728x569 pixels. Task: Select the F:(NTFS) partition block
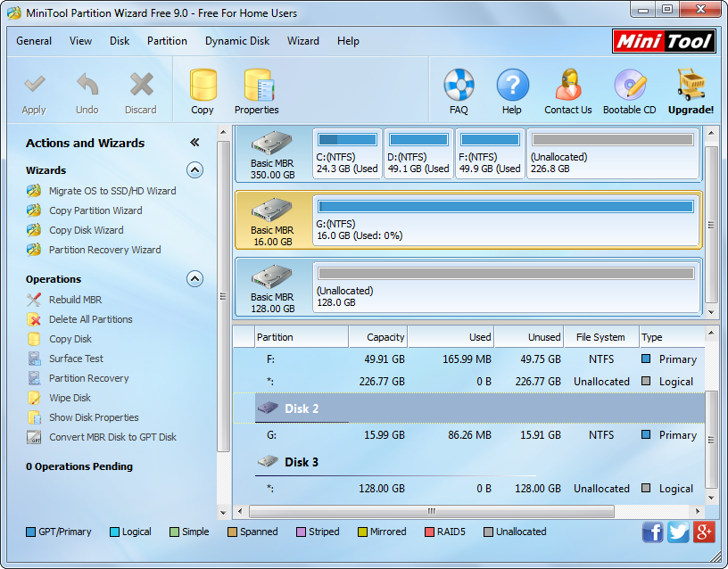point(491,153)
